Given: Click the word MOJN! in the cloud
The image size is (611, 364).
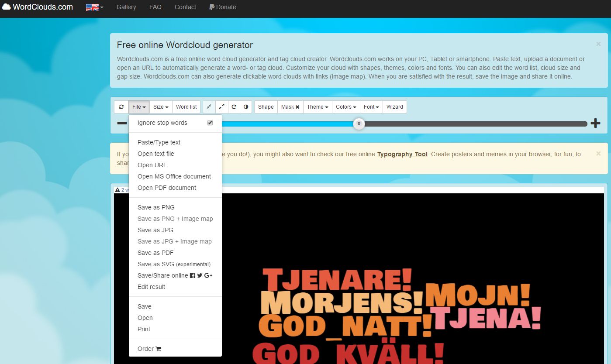Looking at the screenshot, I should [x=478, y=295].
